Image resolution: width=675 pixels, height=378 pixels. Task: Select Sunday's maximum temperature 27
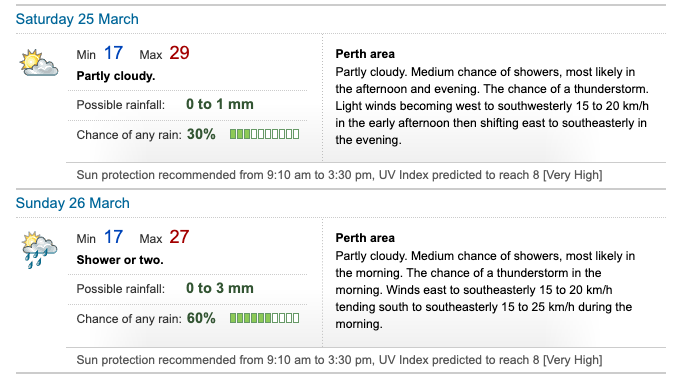pyautogui.click(x=179, y=237)
